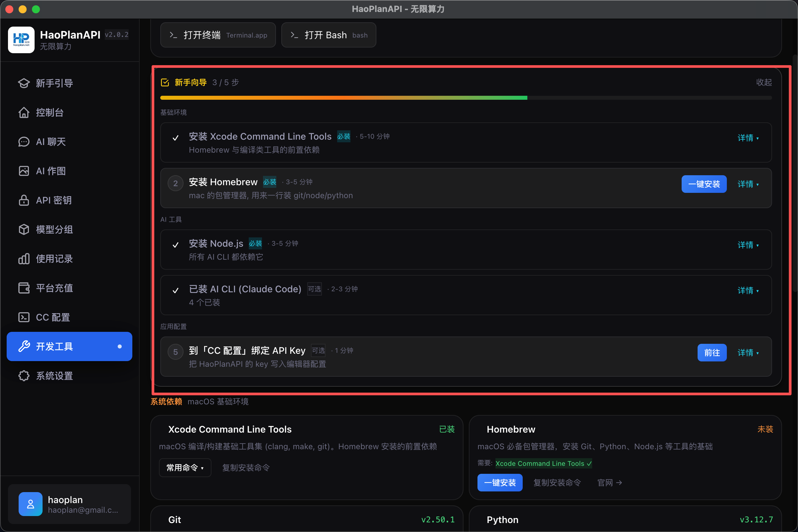This screenshot has height=532, width=798.
Task: Click the step 2 number badge for Homebrew
Action: [176, 184]
